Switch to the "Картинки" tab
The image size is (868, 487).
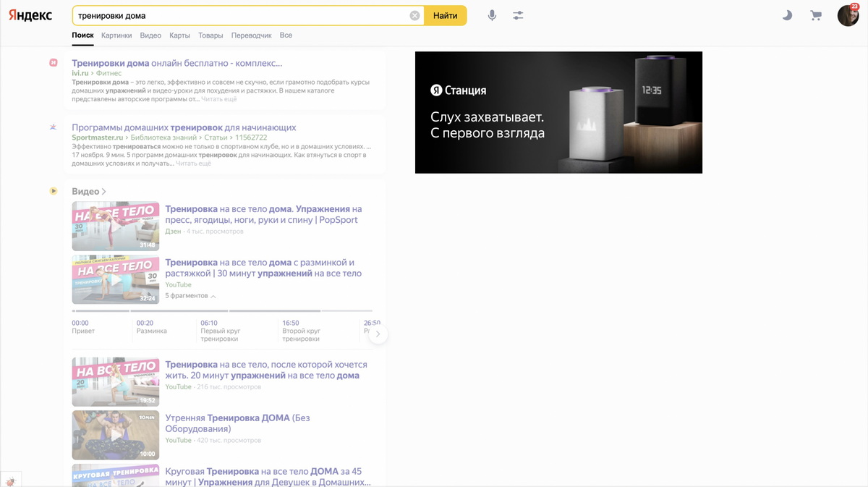coord(116,35)
